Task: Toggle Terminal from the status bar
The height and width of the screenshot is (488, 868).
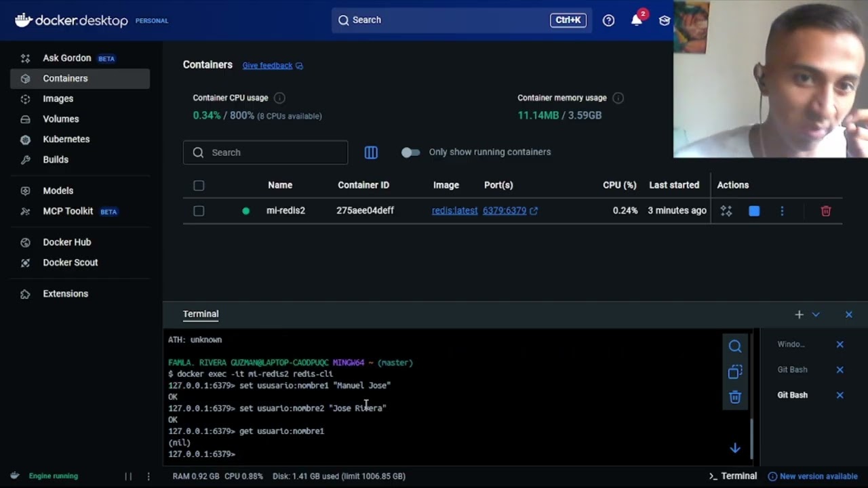Action: [x=732, y=476]
